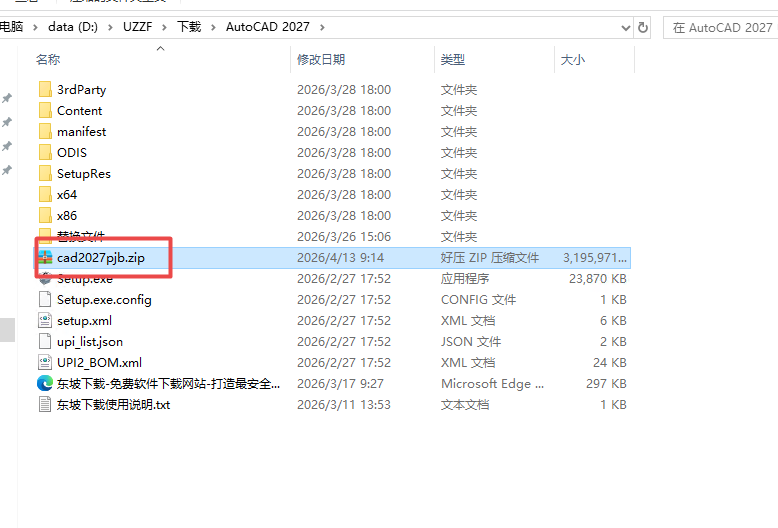Select the Edge HTML shortcut file icon
778x528 pixels.
[45, 384]
